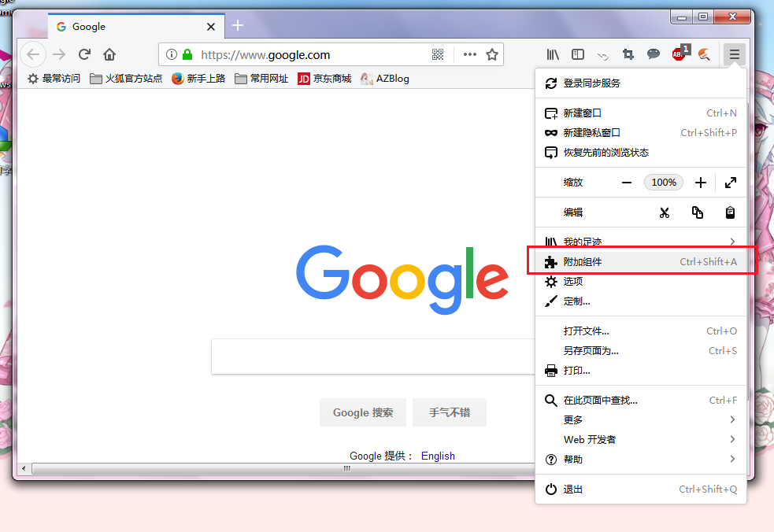Expand the 帮助 help submenu

click(x=641, y=460)
